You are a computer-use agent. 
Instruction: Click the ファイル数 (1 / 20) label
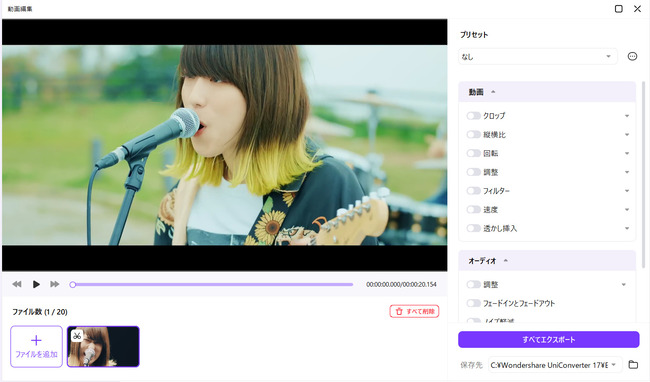click(x=40, y=312)
